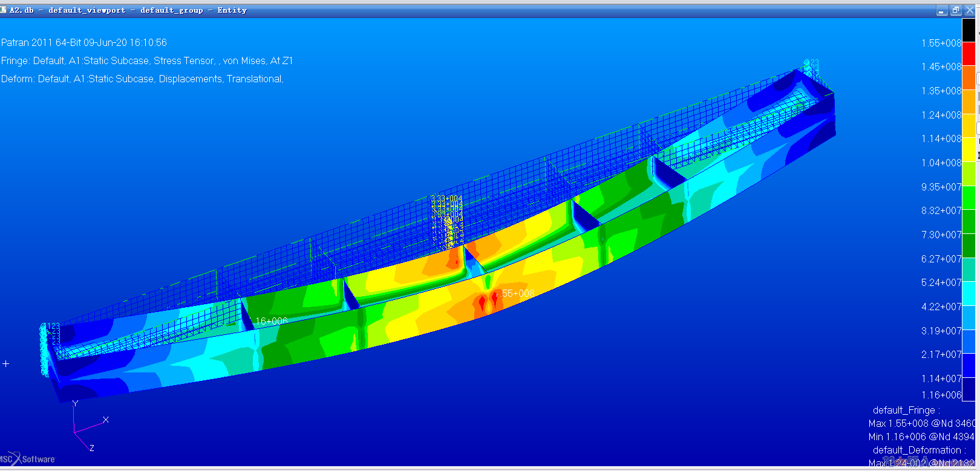Click the yellow 3.33+004 load label at midspan
980x471 pixels.
(447, 199)
